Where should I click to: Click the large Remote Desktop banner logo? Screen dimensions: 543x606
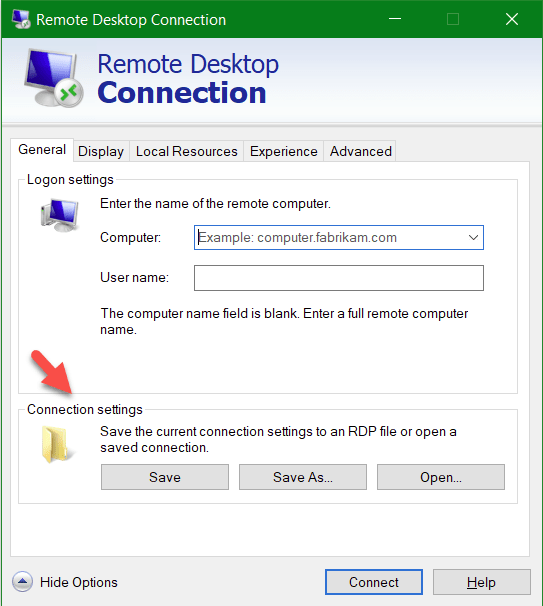click(53, 78)
